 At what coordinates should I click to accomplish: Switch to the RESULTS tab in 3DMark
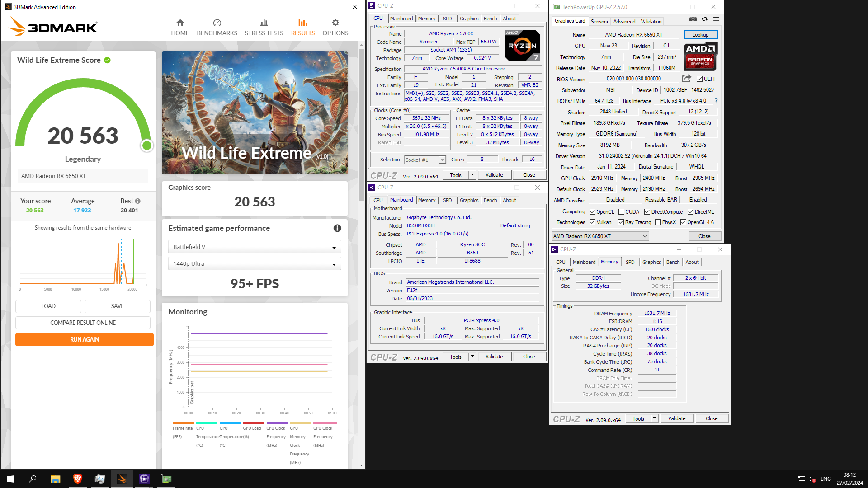pyautogui.click(x=302, y=27)
